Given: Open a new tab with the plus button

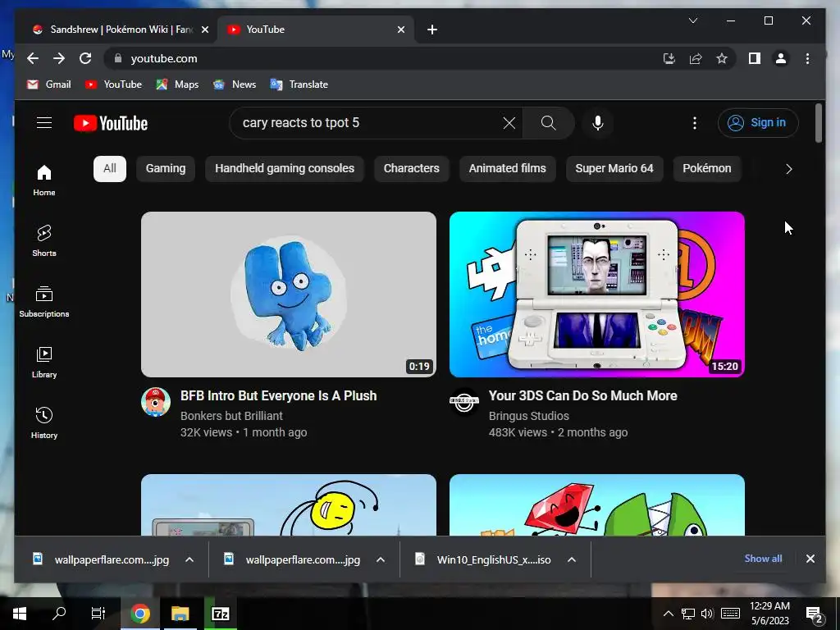Looking at the screenshot, I should (432, 30).
